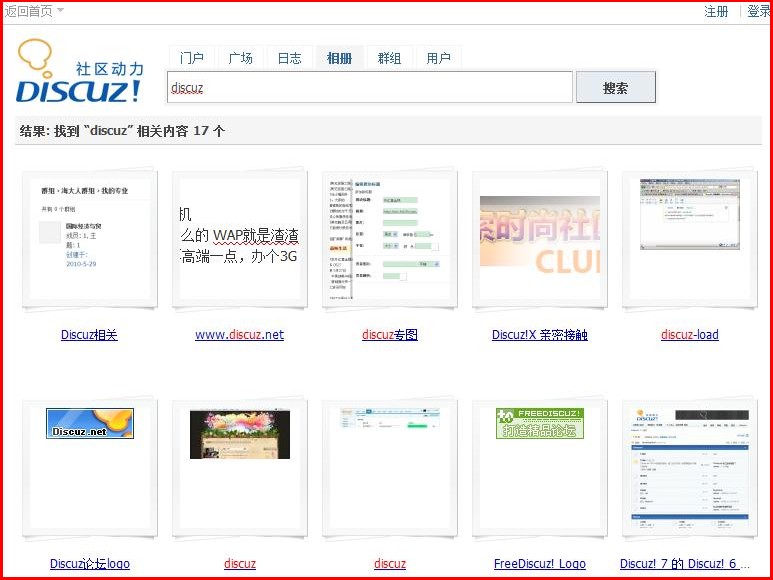
Task: Click the Discuz! 社区动力 logo
Action: pos(80,71)
